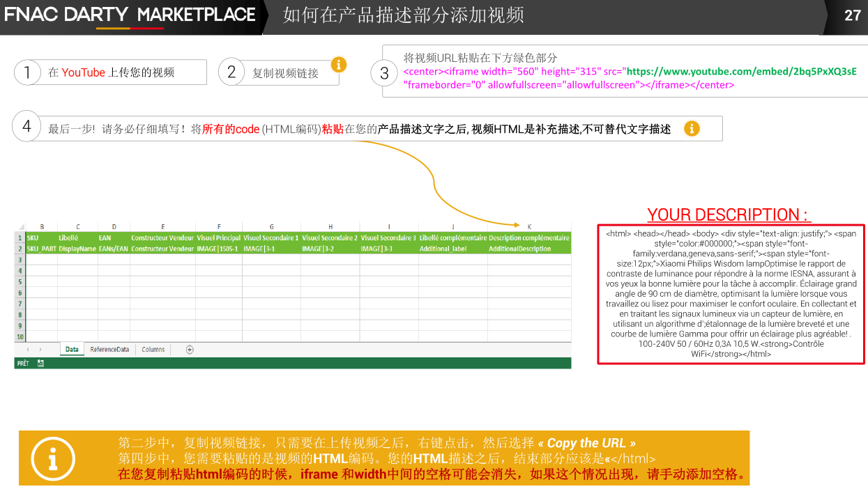Image resolution: width=868 pixels, height=489 pixels.
Task: Click the Description complémentaire header cell
Action: pos(528,238)
